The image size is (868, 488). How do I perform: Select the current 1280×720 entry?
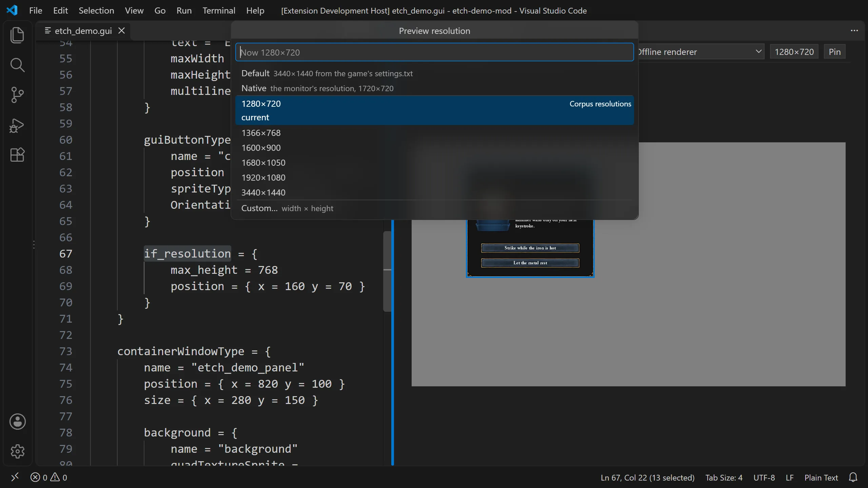click(434, 110)
